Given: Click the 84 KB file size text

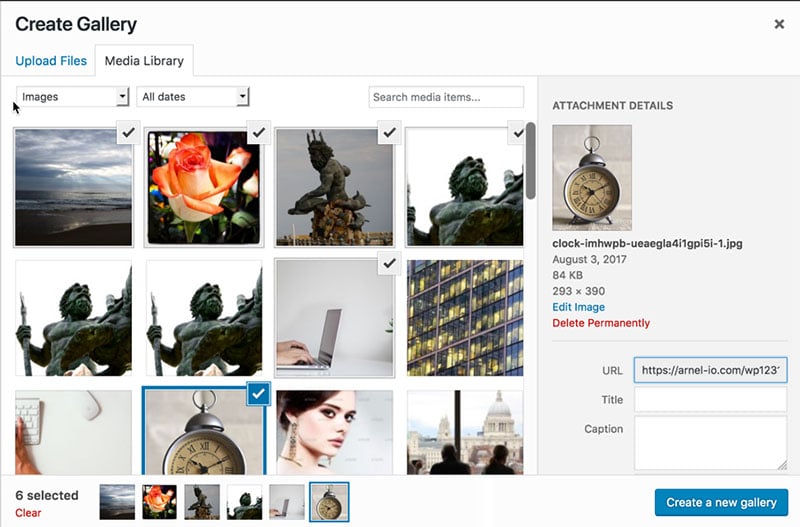Looking at the screenshot, I should [x=567, y=275].
